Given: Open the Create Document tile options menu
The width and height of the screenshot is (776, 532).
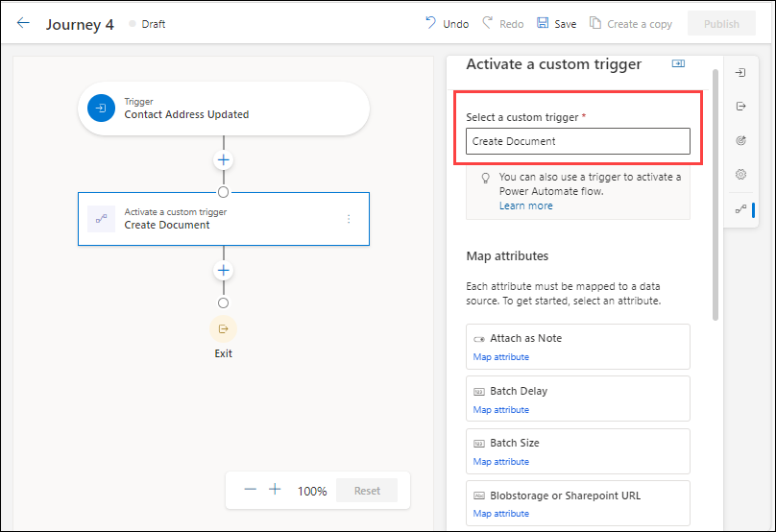Looking at the screenshot, I should coord(349,219).
